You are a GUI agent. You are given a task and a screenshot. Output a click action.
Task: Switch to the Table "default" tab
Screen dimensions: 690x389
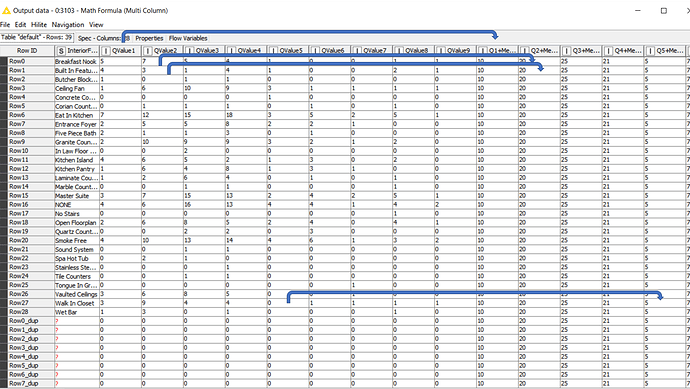point(37,37)
